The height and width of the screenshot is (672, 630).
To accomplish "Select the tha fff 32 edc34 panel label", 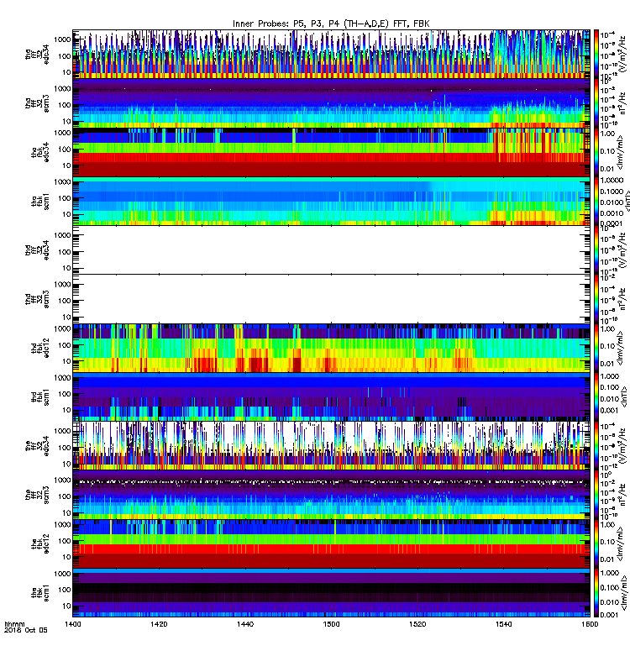I will pos(37,55).
